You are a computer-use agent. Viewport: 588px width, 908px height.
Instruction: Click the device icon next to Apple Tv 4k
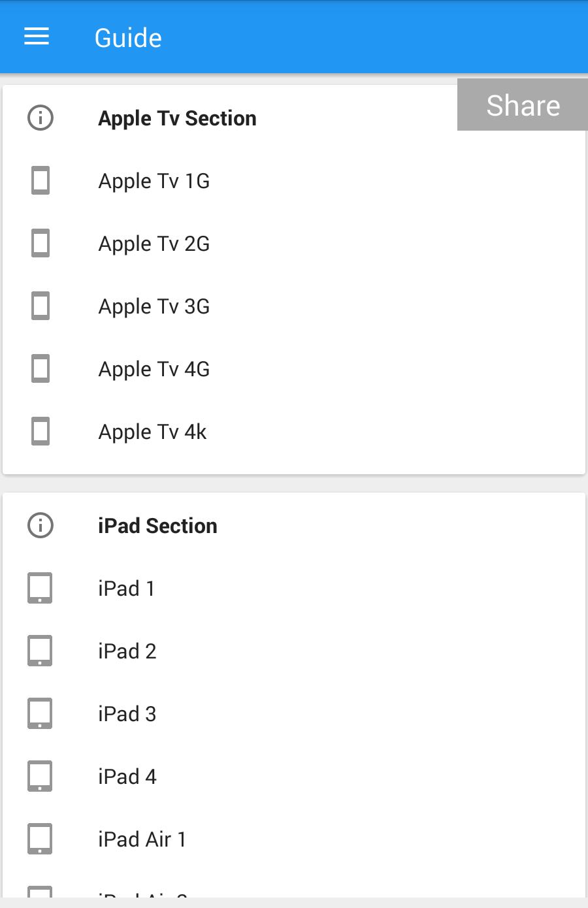tap(41, 432)
